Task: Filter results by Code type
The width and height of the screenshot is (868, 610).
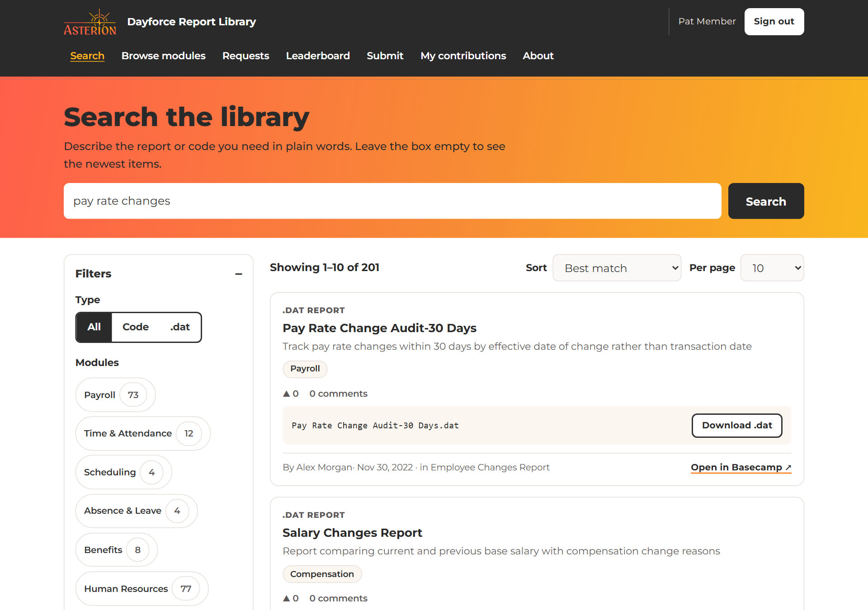Action: (x=136, y=327)
